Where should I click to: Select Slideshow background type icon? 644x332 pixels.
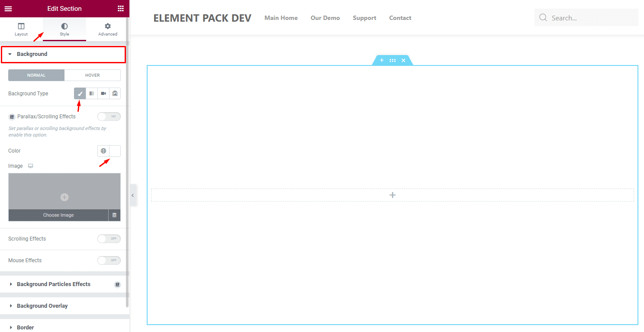pos(115,94)
